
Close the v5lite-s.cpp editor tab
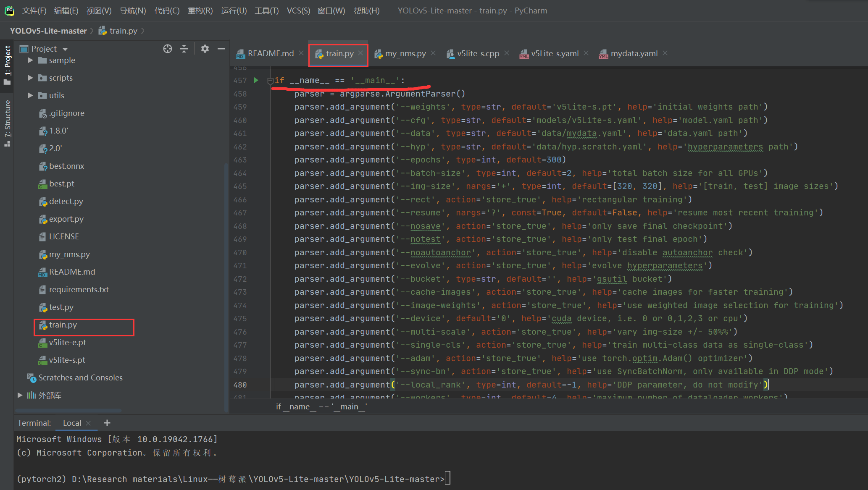507,53
